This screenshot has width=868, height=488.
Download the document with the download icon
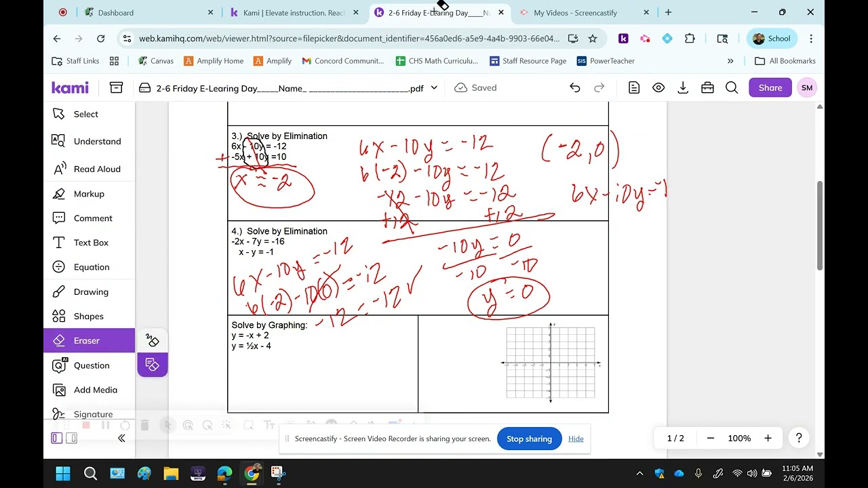coord(683,87)
